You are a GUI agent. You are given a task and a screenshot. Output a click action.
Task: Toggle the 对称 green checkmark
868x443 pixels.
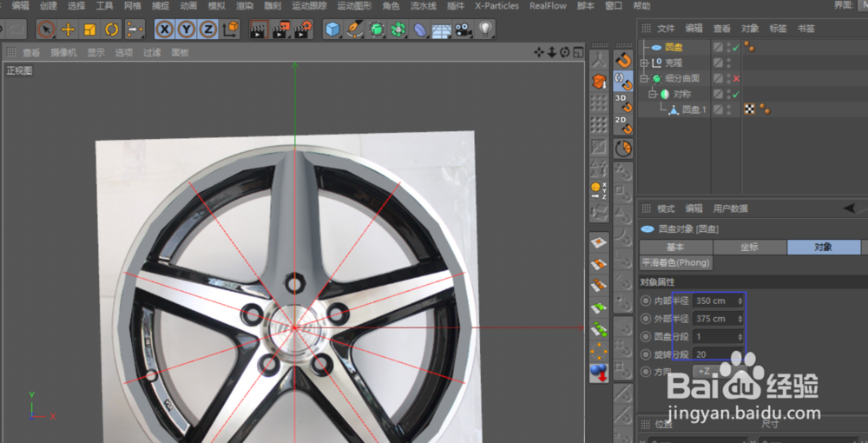tap(736, 94)
